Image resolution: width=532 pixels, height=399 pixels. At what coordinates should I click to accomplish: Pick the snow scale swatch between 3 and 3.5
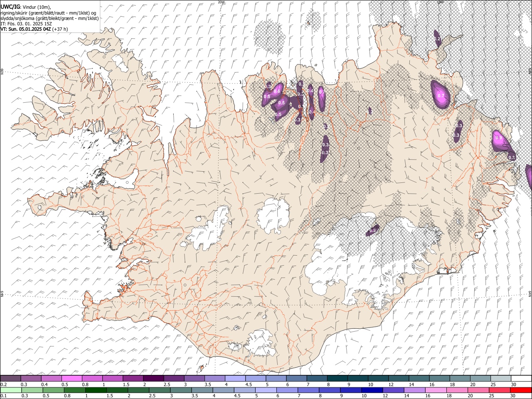tap(194, 379)
